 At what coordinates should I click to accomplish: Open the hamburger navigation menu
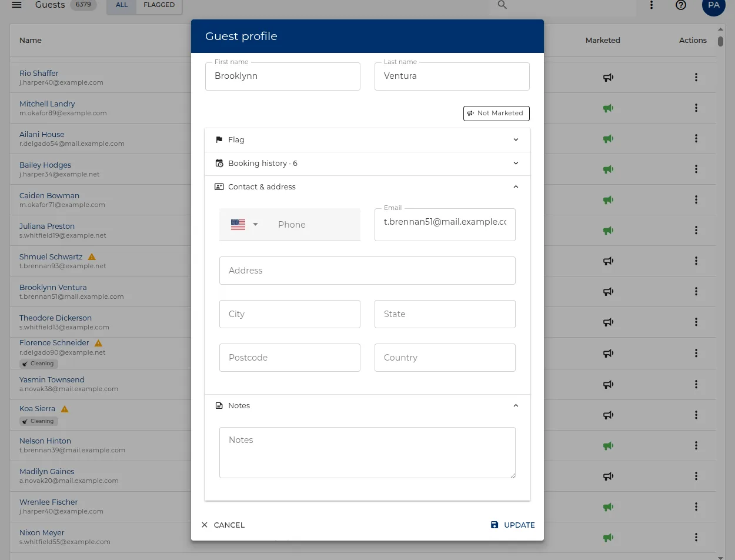(x=16, y=5)
